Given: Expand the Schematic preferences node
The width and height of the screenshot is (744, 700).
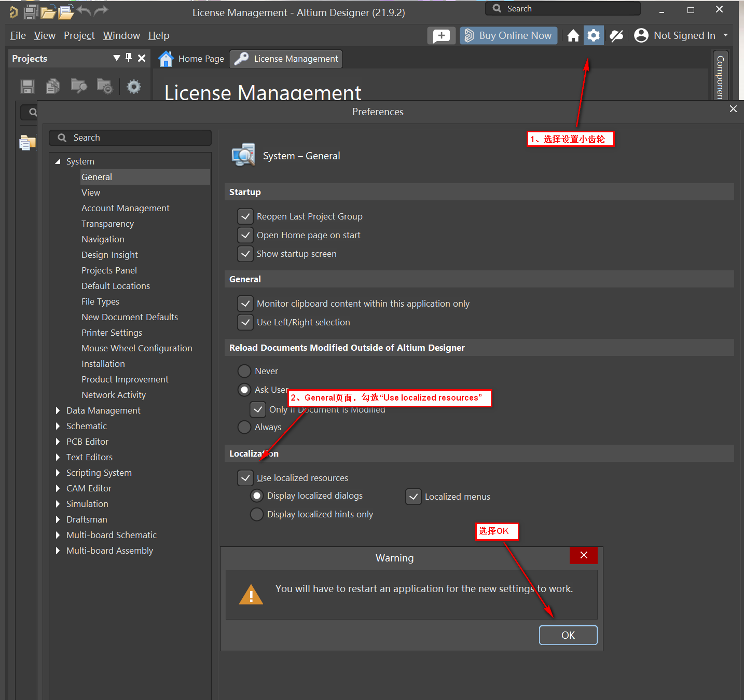Looking at the screenshot, I should [x=58, y=426].
